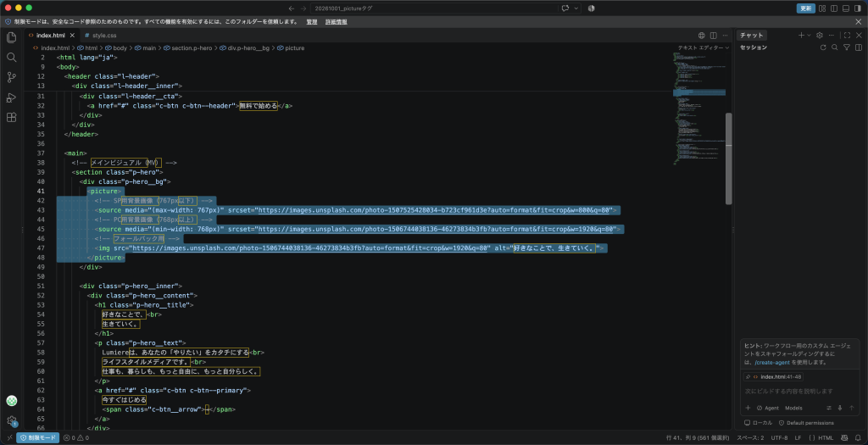Click the section.p-hero breadcrumb
Screen dimensions: 868x445
187,48
